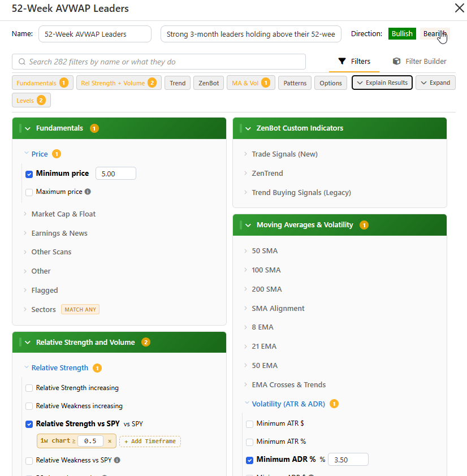Click the info icon next to Relative Weakness vs SPY
Screen dimensions: 467x476
[117, 460]
